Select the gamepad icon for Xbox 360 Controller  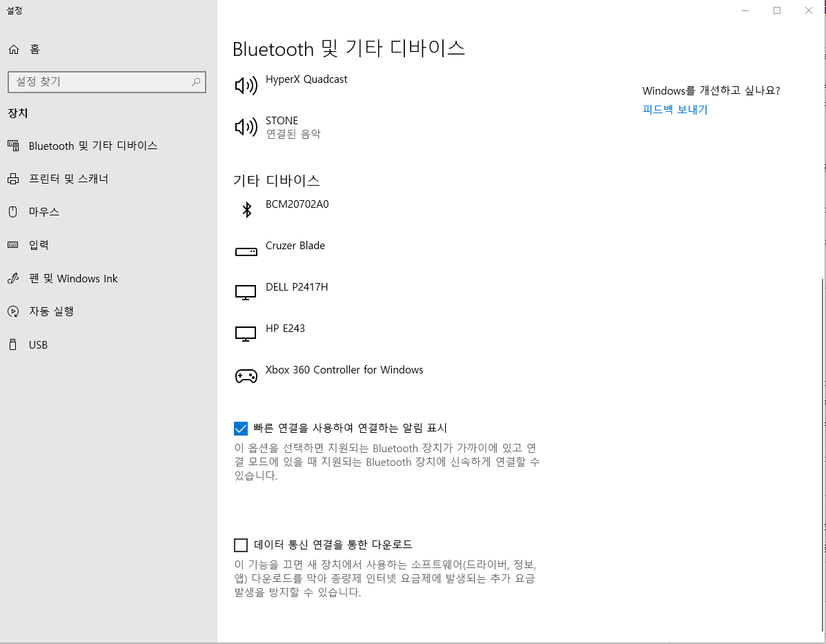246,376
